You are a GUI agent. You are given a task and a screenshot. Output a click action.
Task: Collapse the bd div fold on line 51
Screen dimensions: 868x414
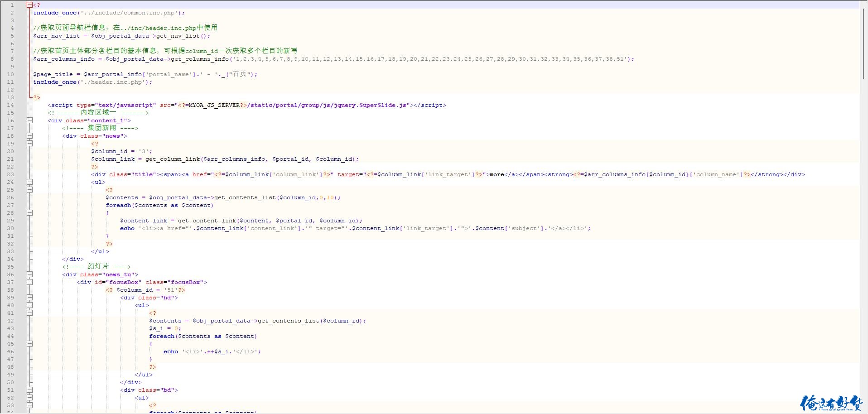pos(29,390)
